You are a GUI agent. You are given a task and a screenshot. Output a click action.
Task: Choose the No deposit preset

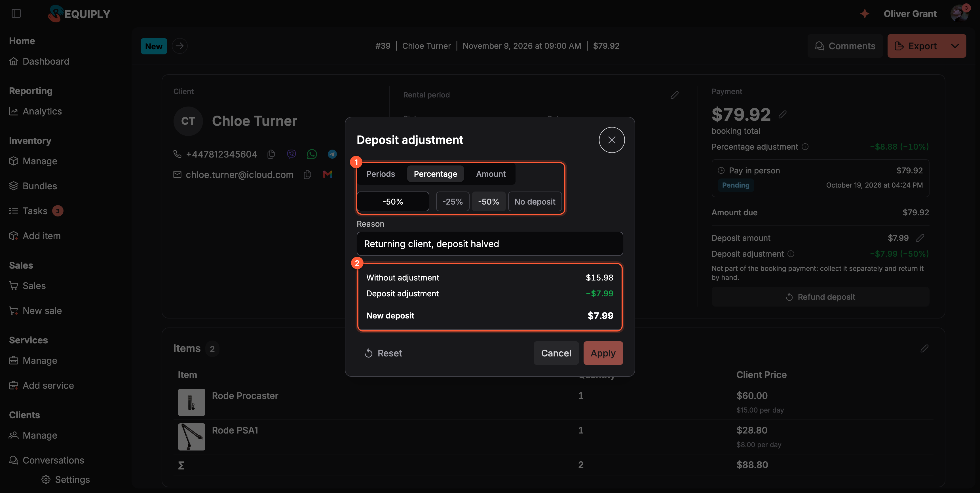535,201
